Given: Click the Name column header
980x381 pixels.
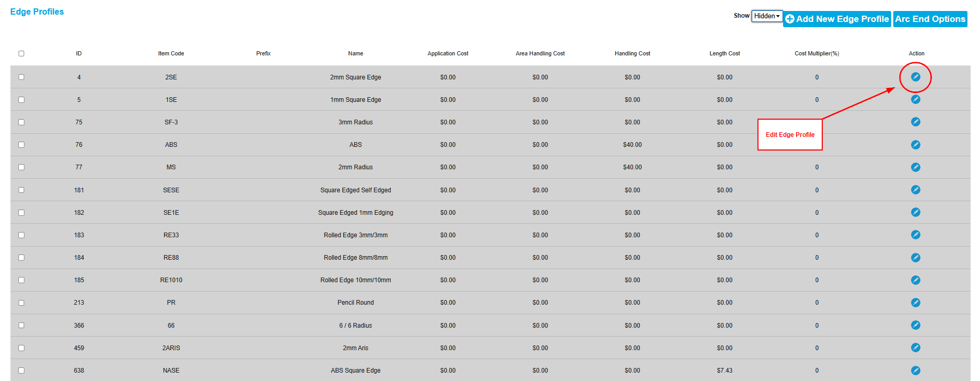Looking at the screenshot, I should click(356, 53).
